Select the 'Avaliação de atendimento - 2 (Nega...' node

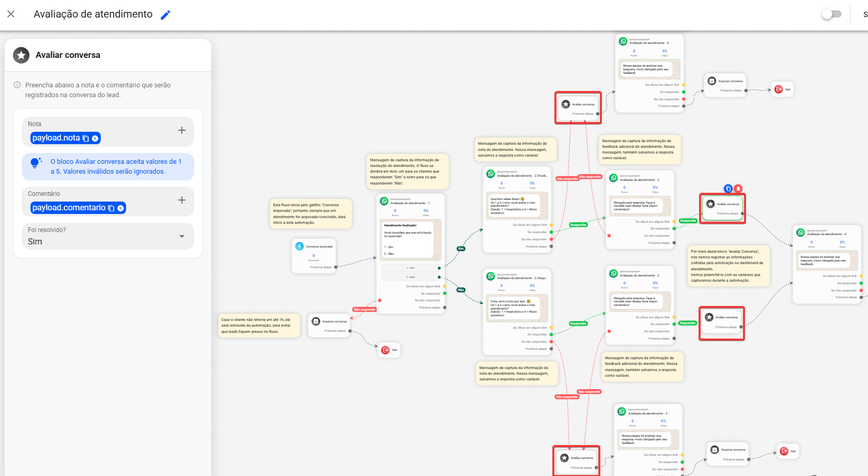(x=517, y=312)
